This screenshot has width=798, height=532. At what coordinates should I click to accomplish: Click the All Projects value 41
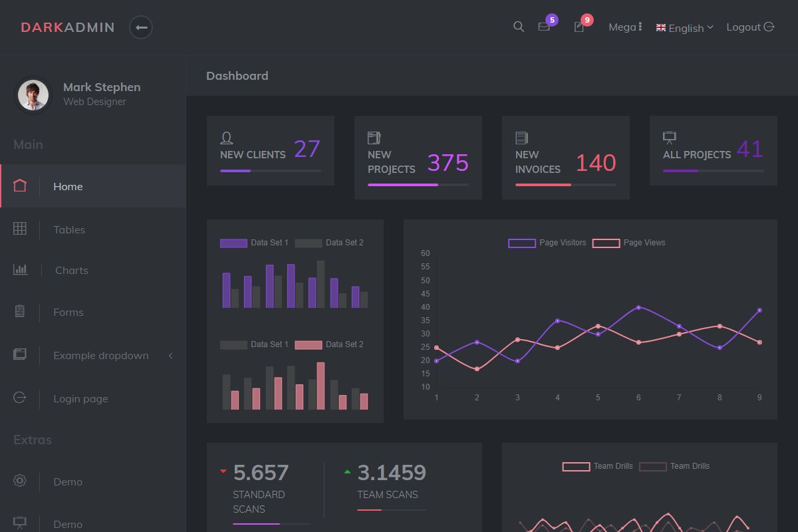click(750, 149)
